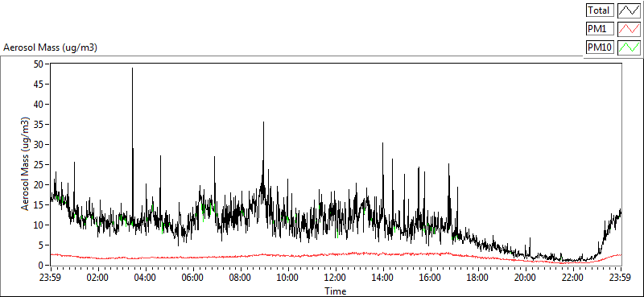Click the spike peak at 14:00
644x297 pixels.
click(383, 143)
